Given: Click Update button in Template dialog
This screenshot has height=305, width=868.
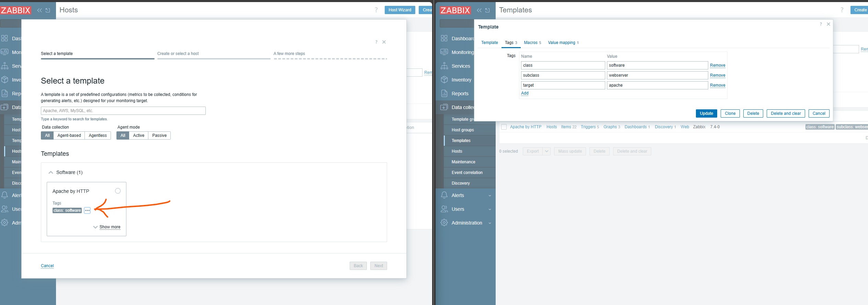Looking at the screenshot, I should click(x=707, y=113).
